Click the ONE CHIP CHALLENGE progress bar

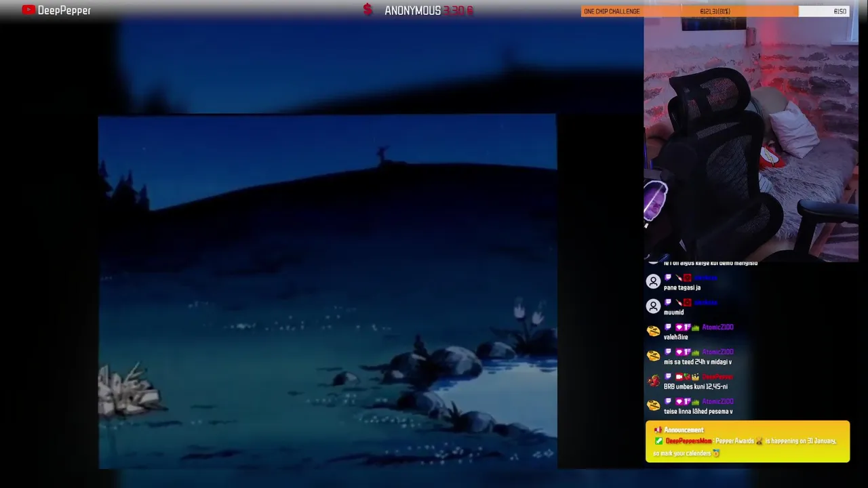(715, 11)
